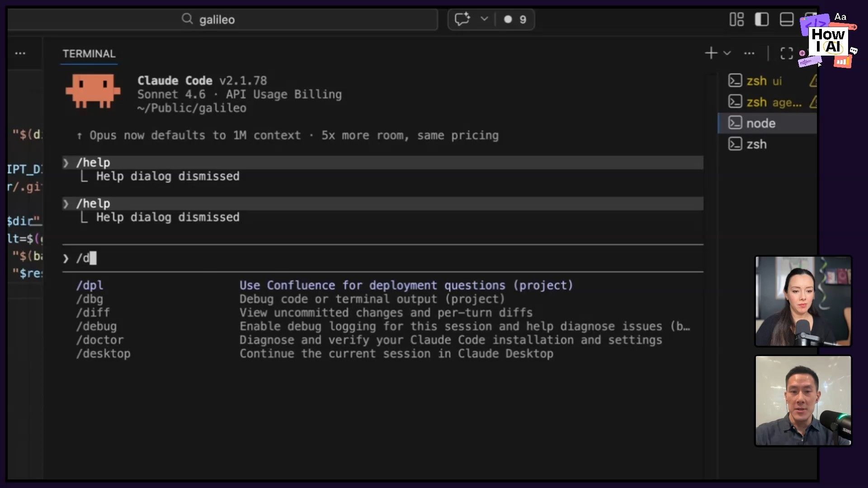Screen dimensions: 868x488
Task: Open the ellipsis menu left of TERMINAL
Action: click(x=20, y=53)
